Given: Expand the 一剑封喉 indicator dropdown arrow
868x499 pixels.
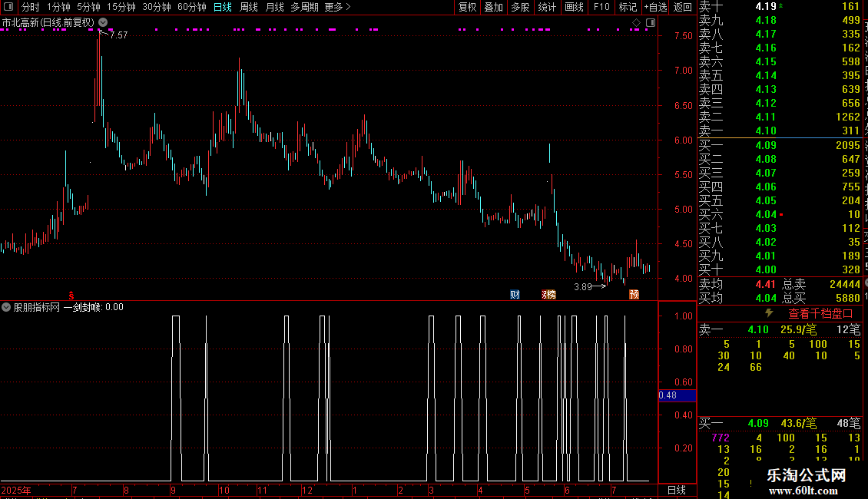Looking at the screenshot, I should [x=6, y=307].
